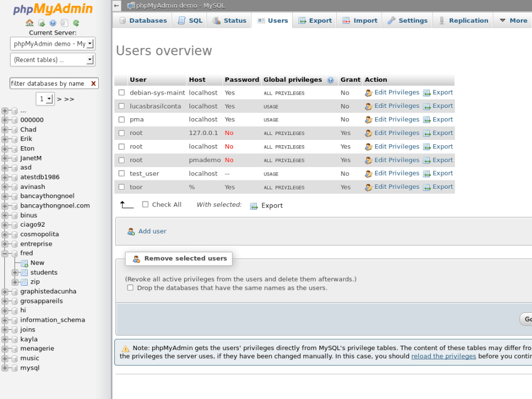532x399 pixels.
Task: Click Edit Privileges icon for root pmademo
Action: pos(369,160)
